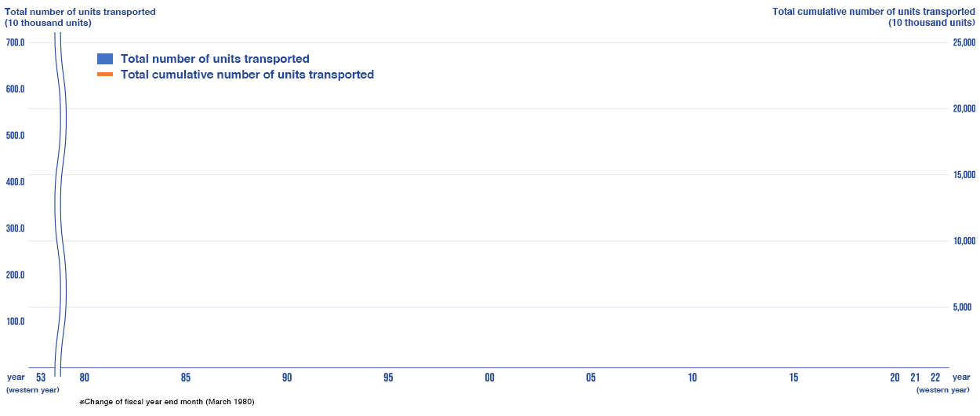This screenshot has width=980, height=416.
Task: Click the orange cumulative units legend swatch
Action: tap(105, 75)
